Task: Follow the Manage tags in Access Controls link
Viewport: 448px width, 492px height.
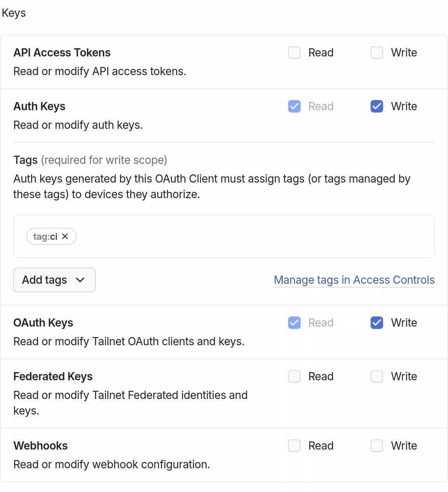Action: (354, 280)
